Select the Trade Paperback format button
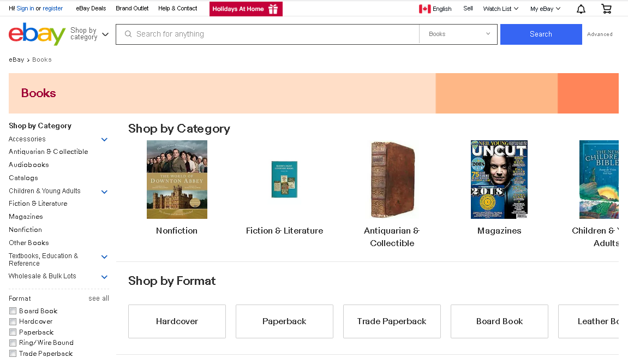The height and width of the screenshot is (364, 628). 392,321
